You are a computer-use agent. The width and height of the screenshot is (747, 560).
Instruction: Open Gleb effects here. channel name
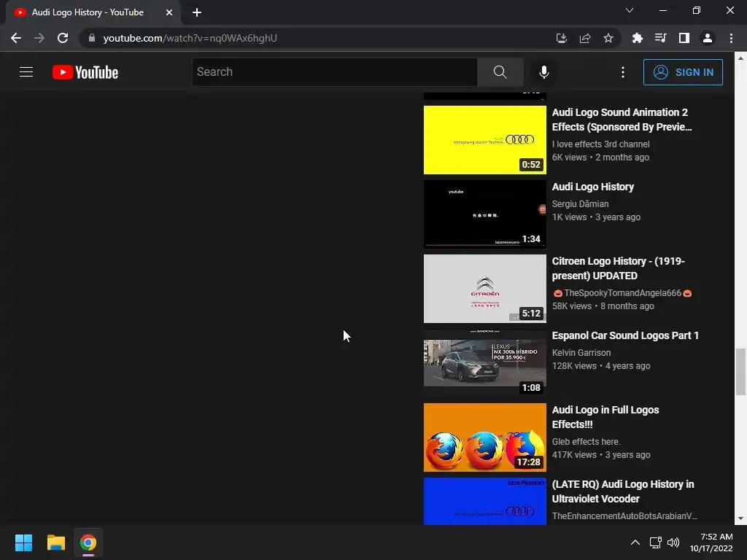586,441
